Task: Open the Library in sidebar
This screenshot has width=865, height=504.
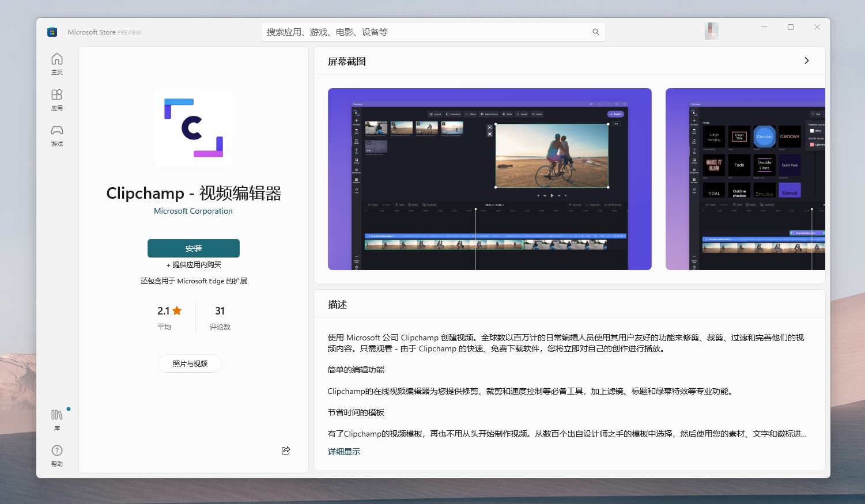Action: tap(57, 420)
